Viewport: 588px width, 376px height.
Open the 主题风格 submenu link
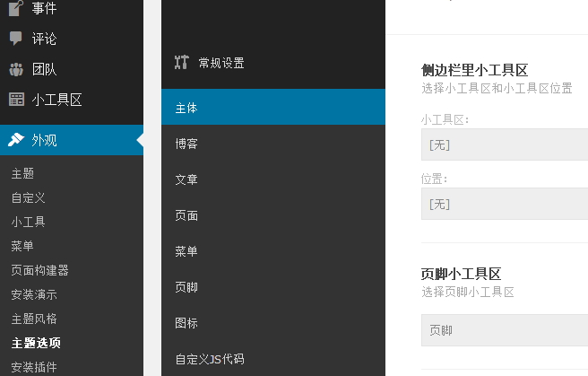[x=34, y=319]
